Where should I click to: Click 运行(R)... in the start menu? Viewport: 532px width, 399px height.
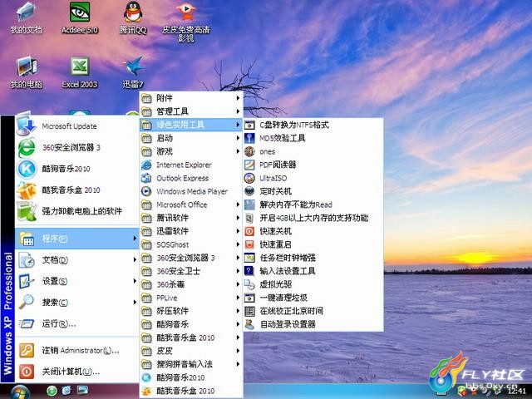click(77, 323)
